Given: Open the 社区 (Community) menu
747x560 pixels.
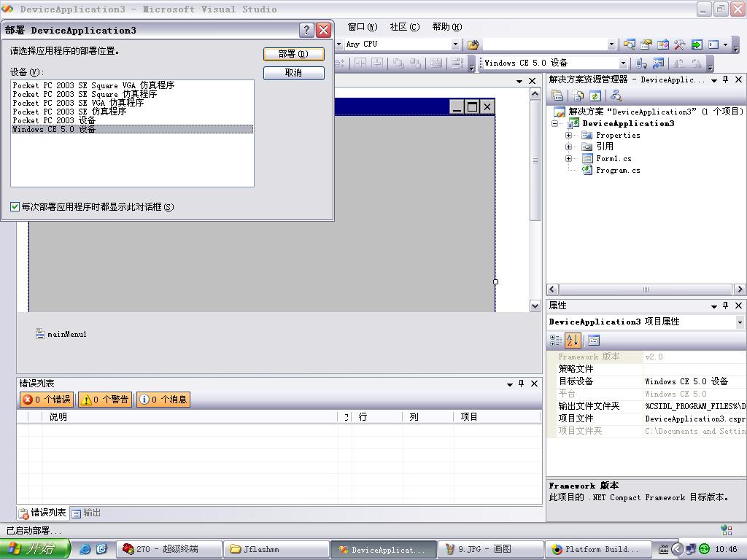Looking at the screenshot, I should 404,27.
